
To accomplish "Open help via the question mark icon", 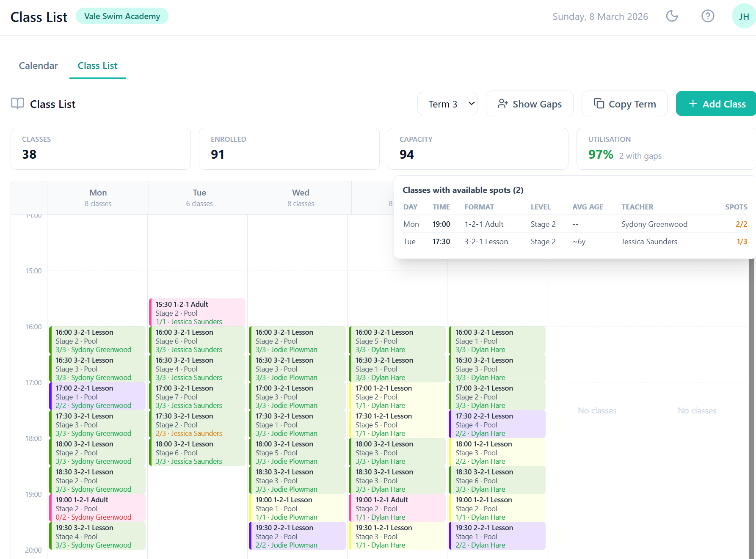I will 707,16.
